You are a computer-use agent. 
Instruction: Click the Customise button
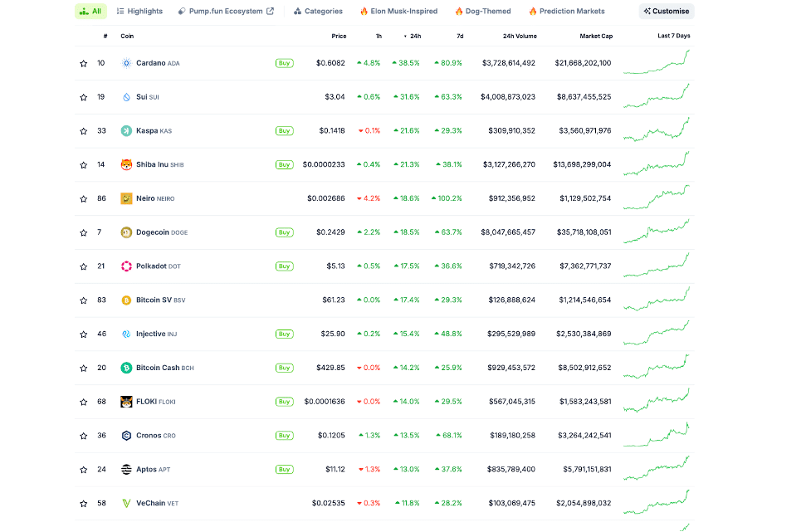tap(667, 12)
